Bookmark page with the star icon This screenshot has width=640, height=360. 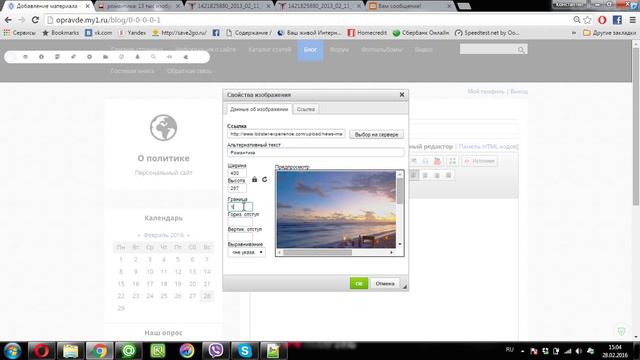587,20
